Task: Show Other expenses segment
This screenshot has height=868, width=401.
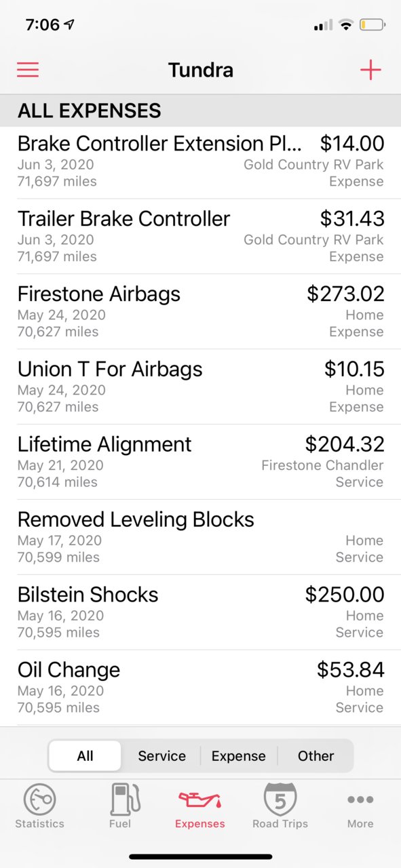Action: click(x=316, y=755)
